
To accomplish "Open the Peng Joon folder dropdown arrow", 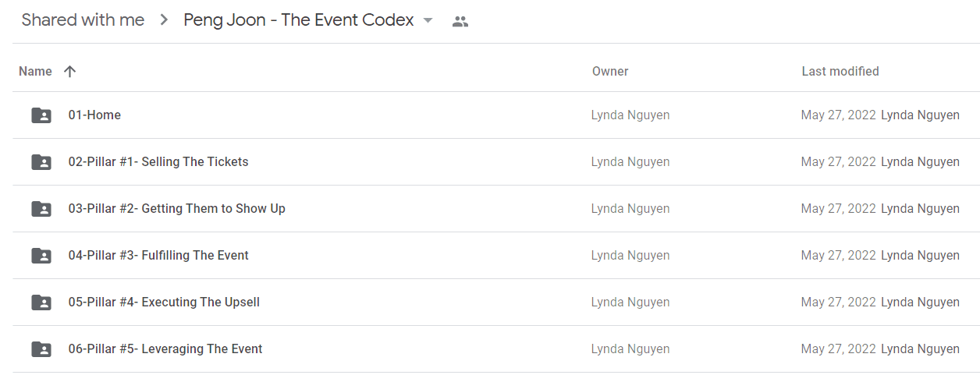I will (428, 21).
